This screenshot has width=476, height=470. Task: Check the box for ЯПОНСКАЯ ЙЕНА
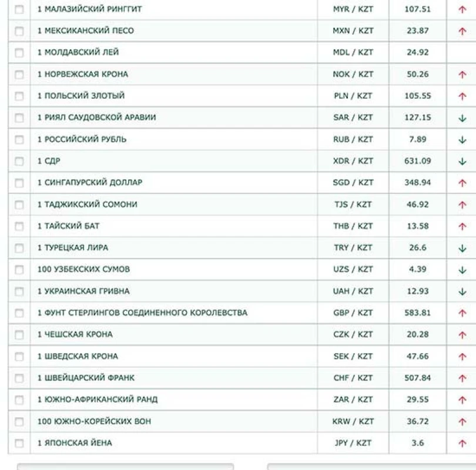pos(19,443)
